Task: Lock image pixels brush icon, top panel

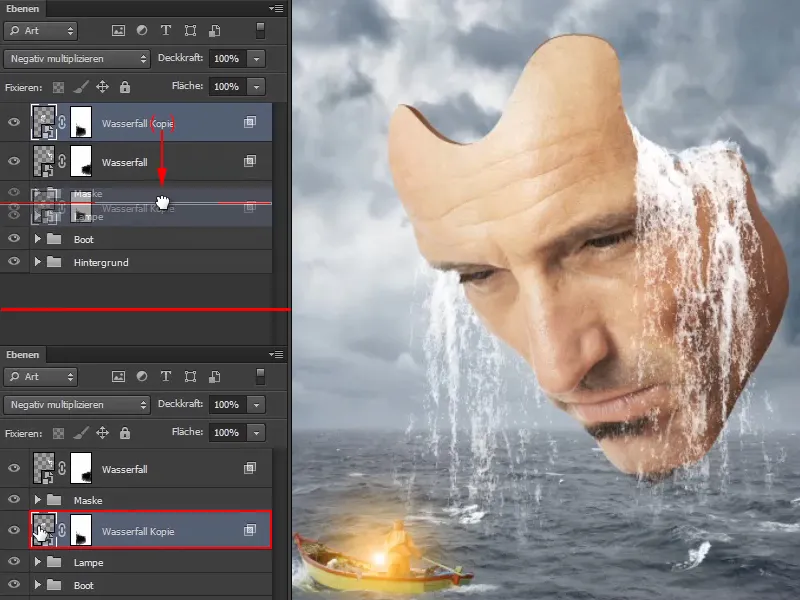Action: (x=80, y=87)
